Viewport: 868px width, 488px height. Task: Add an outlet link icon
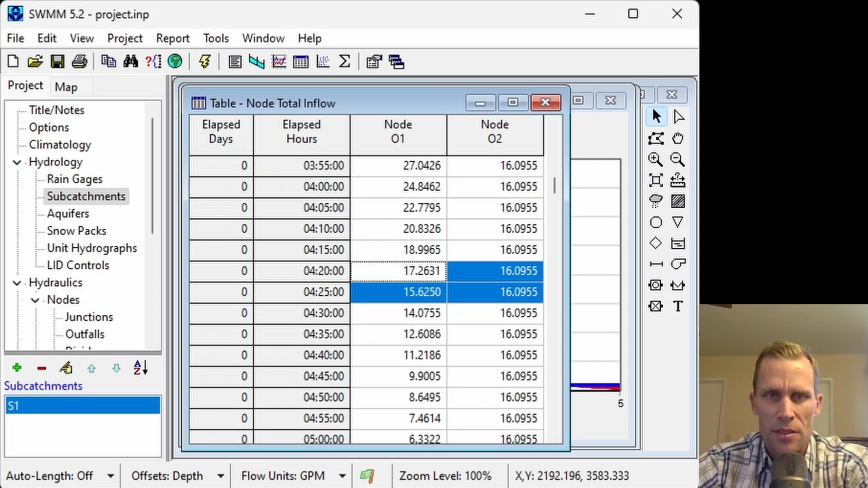point(656,306)
